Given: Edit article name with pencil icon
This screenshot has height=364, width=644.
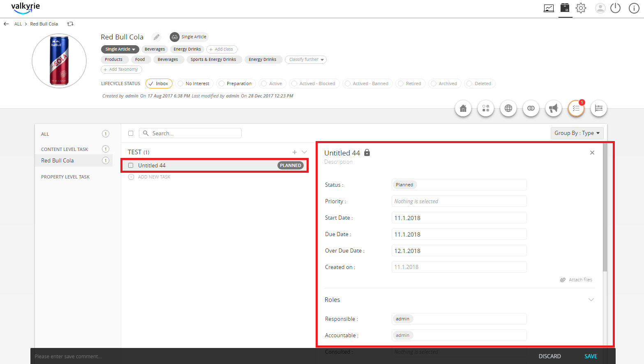Looking at the screenshot, I should pyautogui.click(x=157, y=37).
